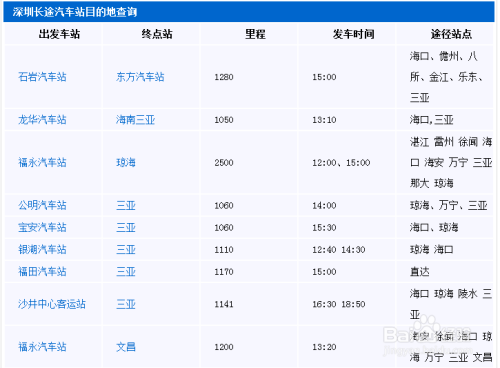This screenshot has height=368, width=500.
Task: Follow the 琼海 destination link
Action: pyautogui.click(x=126, y=162)
